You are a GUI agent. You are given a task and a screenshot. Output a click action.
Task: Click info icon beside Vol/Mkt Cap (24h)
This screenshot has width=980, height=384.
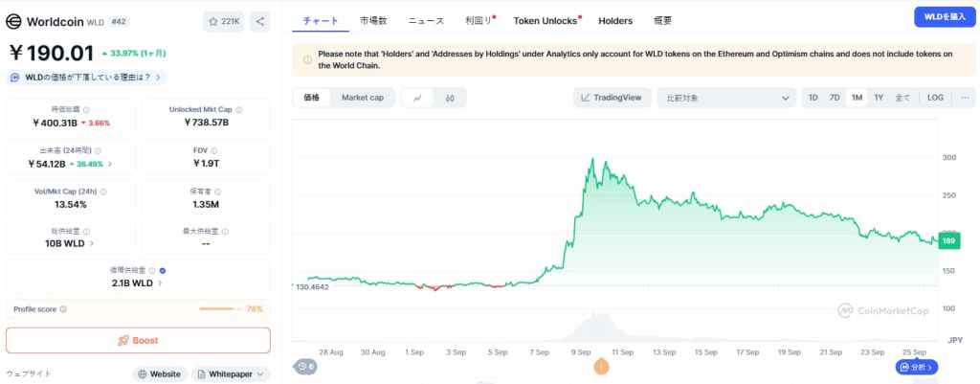tap(103, 192)
